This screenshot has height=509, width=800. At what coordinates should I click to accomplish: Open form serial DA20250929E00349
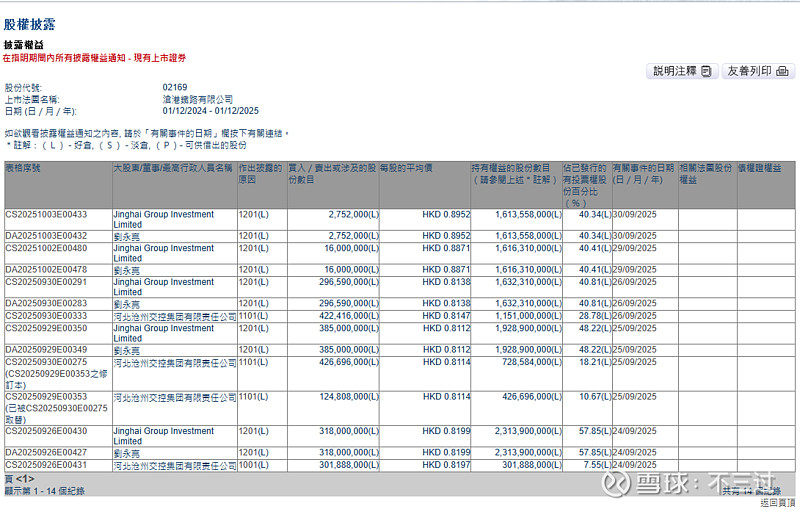[46, 350]
